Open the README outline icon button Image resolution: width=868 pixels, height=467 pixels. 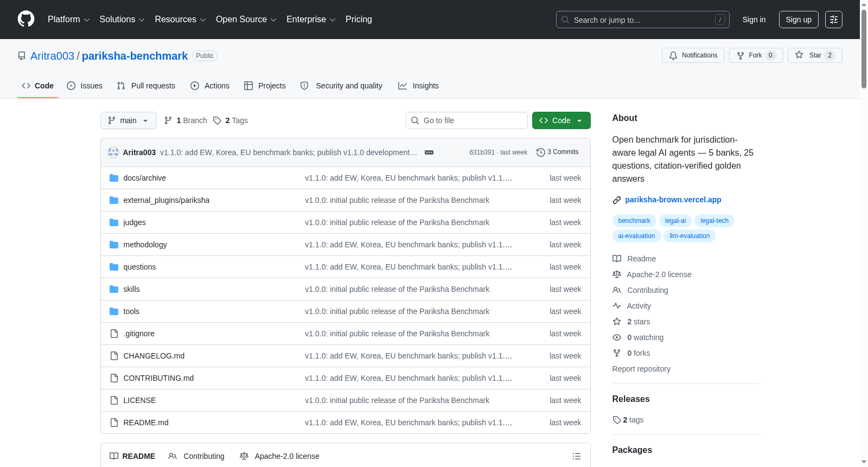pos(577,456)
